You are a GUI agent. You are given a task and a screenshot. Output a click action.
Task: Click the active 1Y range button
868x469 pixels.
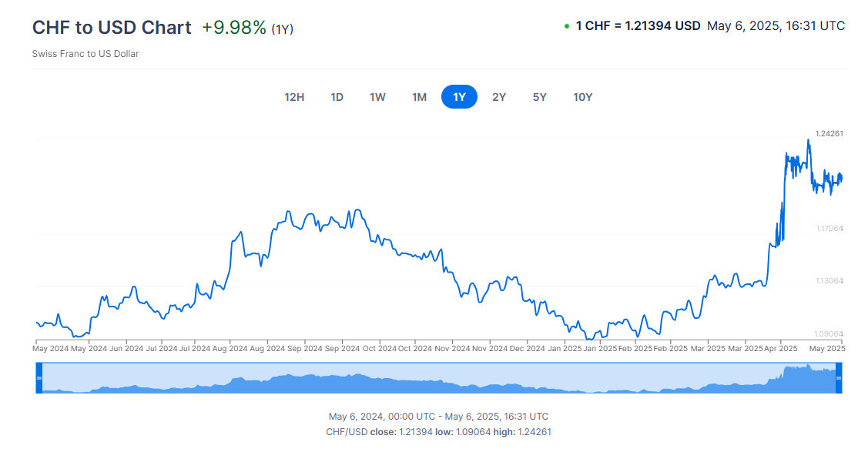pos(459,97)
